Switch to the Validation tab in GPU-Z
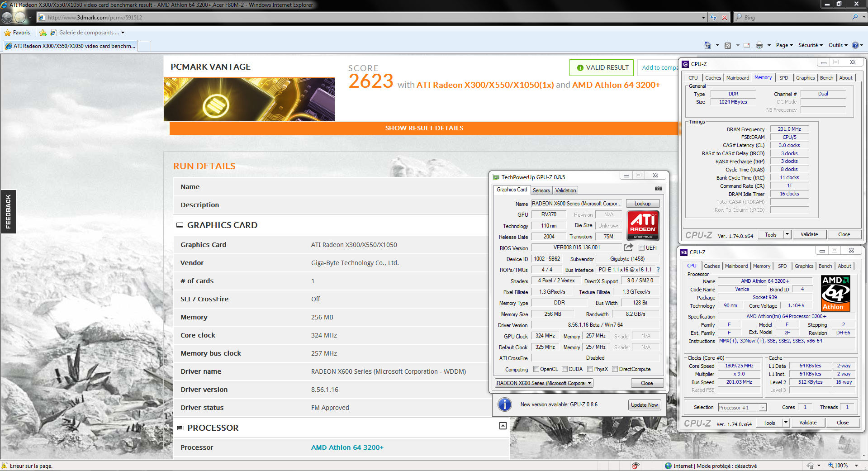The height and width of the screenshot is (471, 868). 566,190
